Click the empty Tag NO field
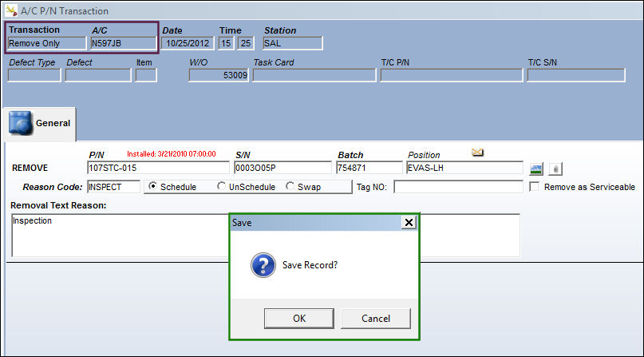 [458, 187]
